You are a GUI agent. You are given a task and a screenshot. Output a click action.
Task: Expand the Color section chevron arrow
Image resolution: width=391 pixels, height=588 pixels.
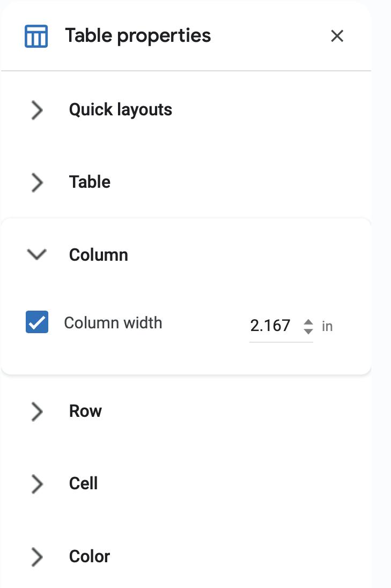[x=36, y=557]
